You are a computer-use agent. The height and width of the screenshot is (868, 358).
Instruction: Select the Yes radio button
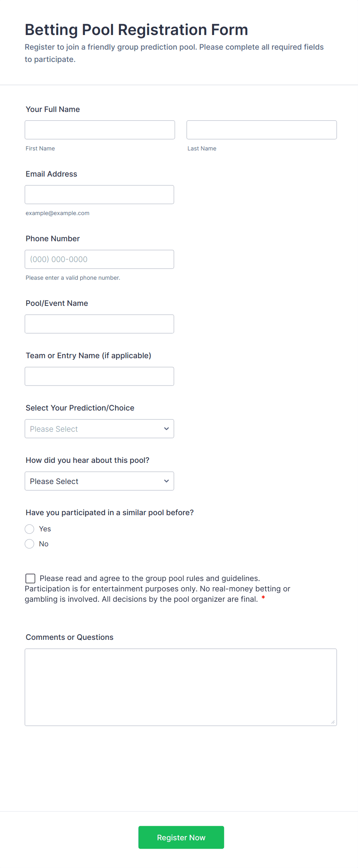(x=30, y=529)
